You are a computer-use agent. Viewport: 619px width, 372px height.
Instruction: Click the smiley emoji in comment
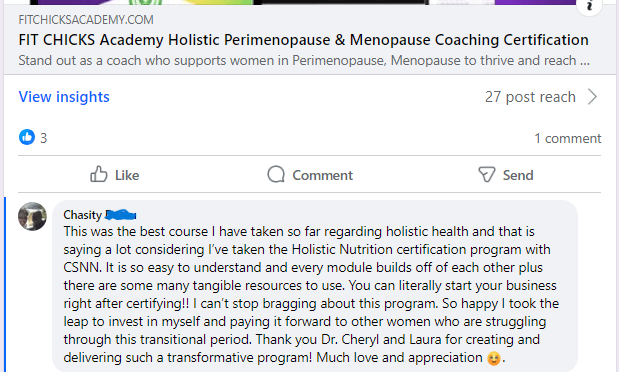pyautogui.click(x=493, y=358)
